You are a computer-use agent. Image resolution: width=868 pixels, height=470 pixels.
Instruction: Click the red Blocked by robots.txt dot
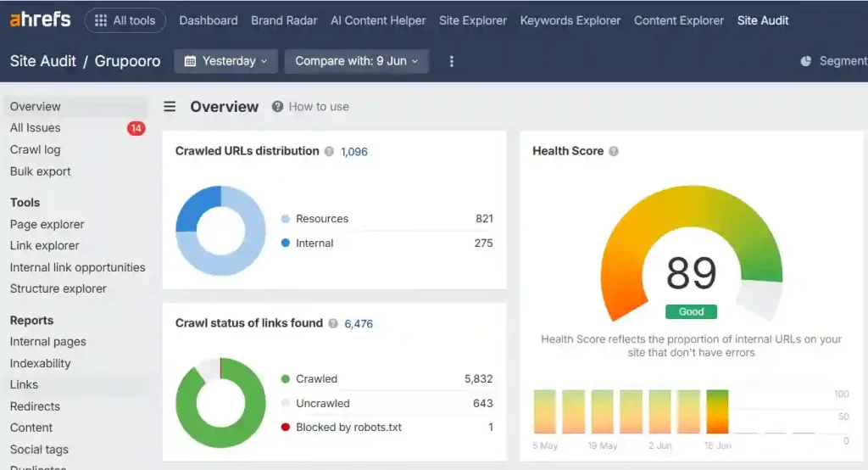pyautogui.click(x=285, y=428)
